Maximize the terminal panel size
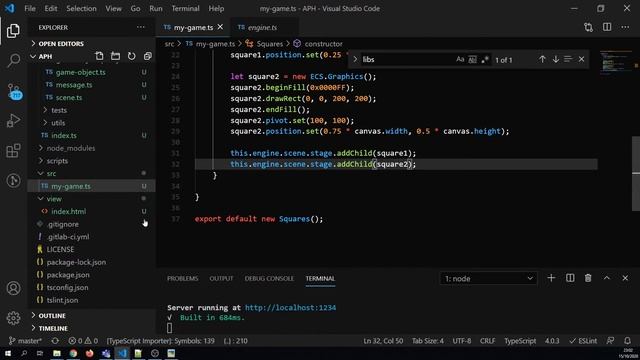The height and width of the screenshot is (360, 640). (x=607, y=278)
